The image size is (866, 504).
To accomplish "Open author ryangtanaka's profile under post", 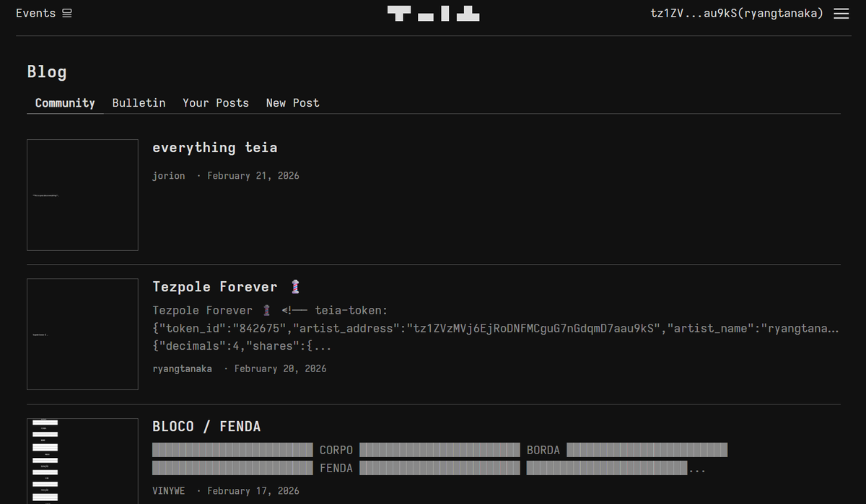I will coord(183,368).
